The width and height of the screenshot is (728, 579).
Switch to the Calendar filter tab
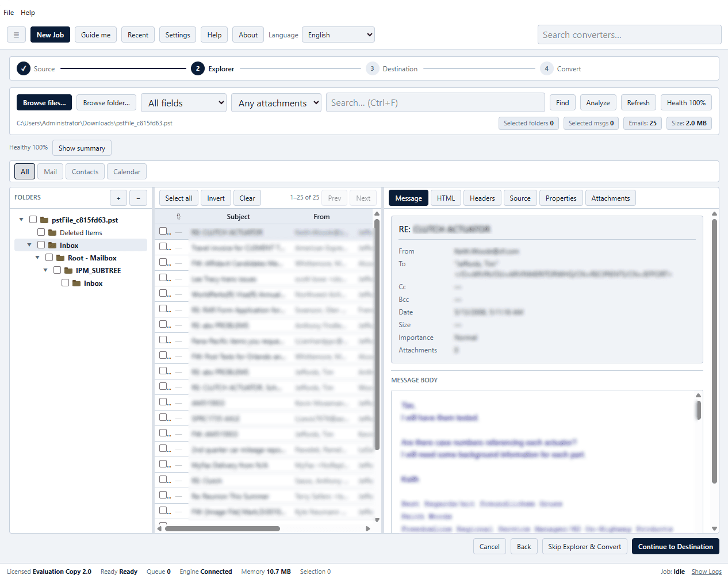[x=127, y=171]
